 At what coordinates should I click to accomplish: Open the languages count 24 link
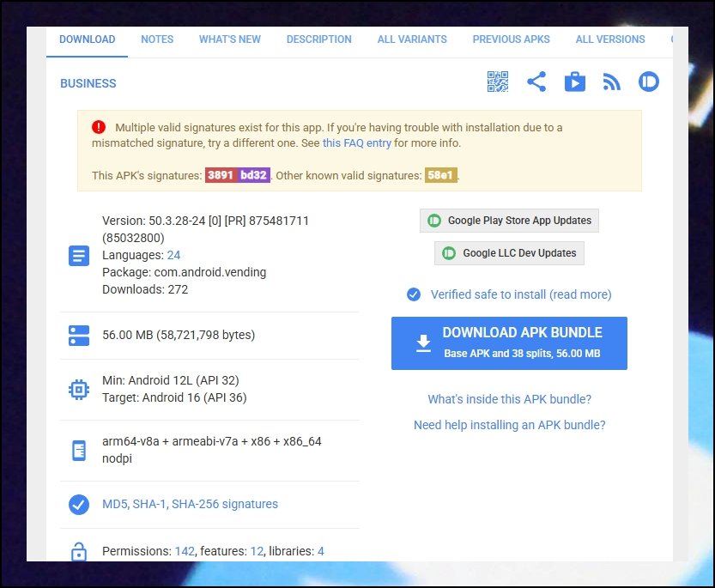173,255
